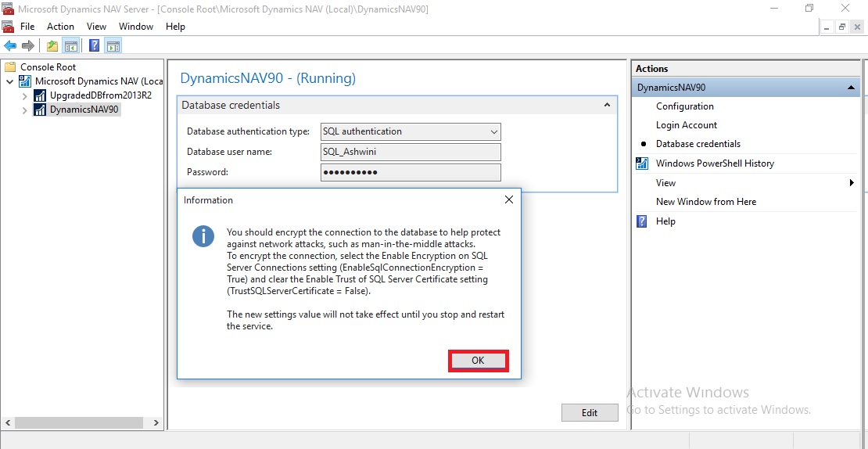Screen dimensions: 868x449
Task: Click the Help toolbar icon
Action: (94, 46)
